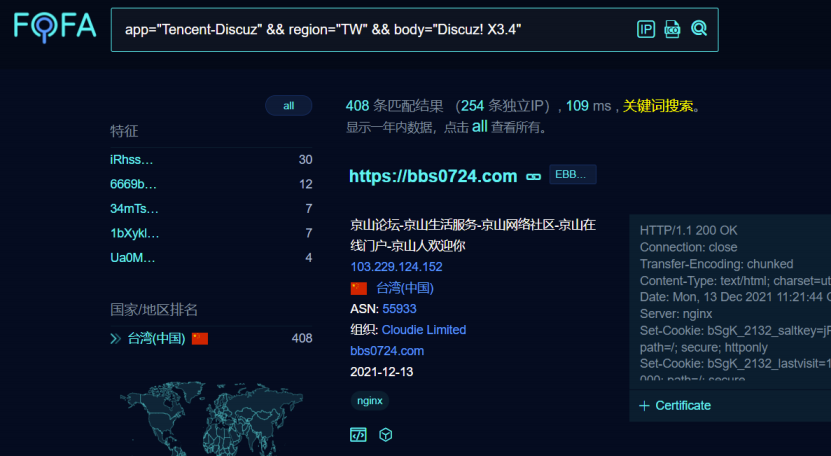Image resolution: width=831 pixels, height=456 pixels.
Task: Click the 京山论坛 page title text
Action: (x=473, y=235)
